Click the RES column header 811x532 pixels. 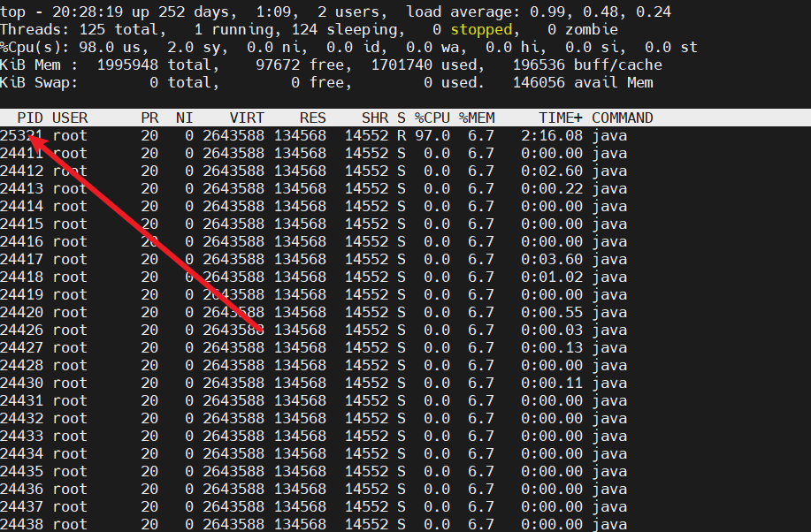click(x=312, y=118)
